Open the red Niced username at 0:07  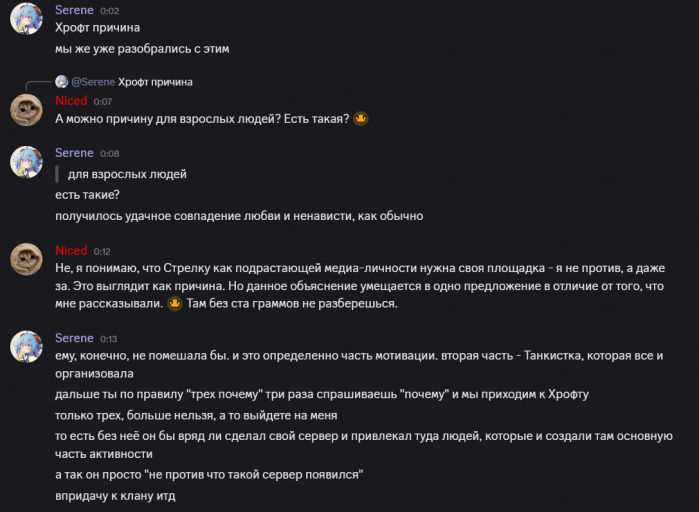point(71,101)
